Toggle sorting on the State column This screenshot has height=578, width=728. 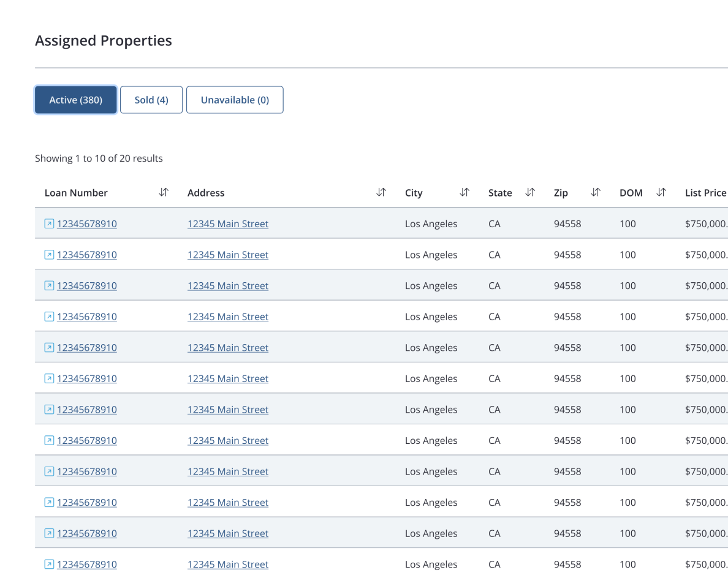530,192
